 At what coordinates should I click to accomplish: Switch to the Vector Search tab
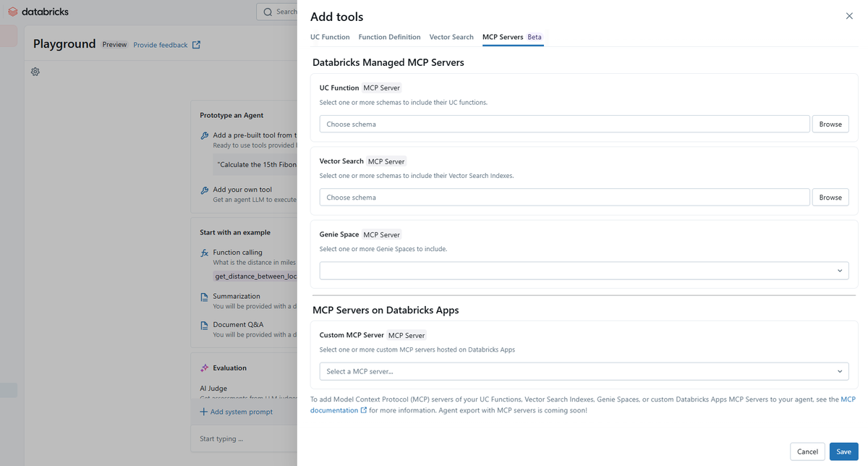tap(451, 37)
